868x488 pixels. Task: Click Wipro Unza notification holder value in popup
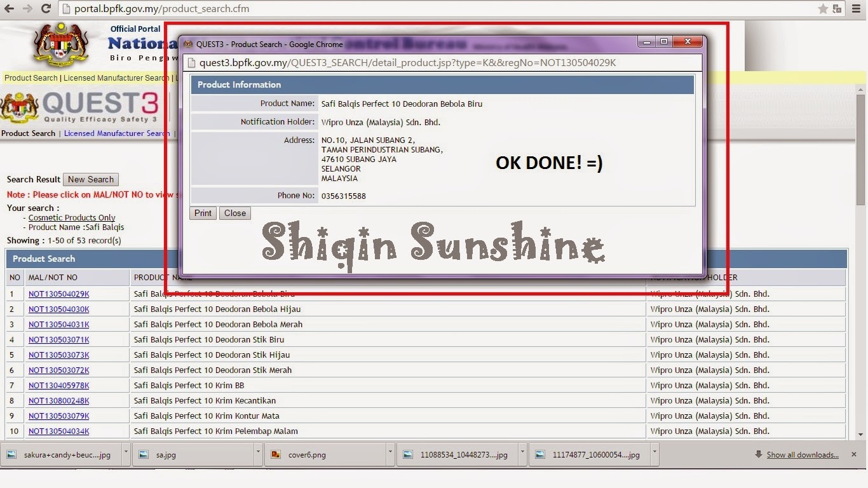coord(381,123)
